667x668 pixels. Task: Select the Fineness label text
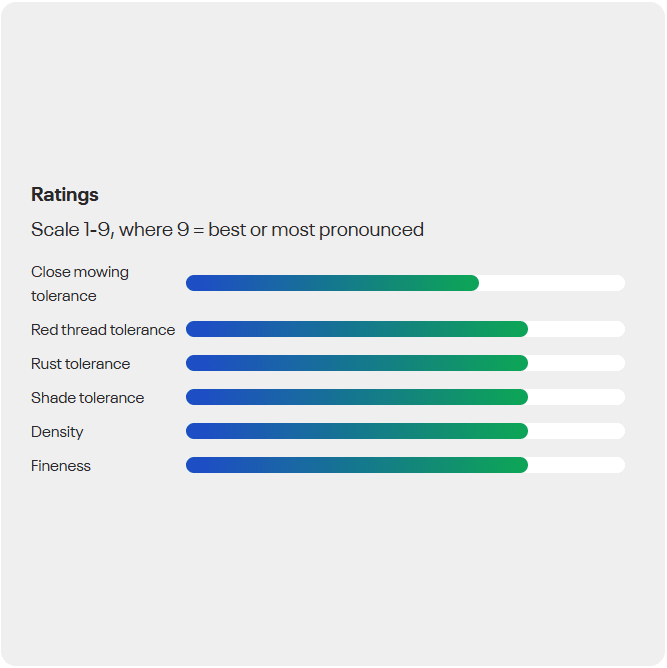61,466
